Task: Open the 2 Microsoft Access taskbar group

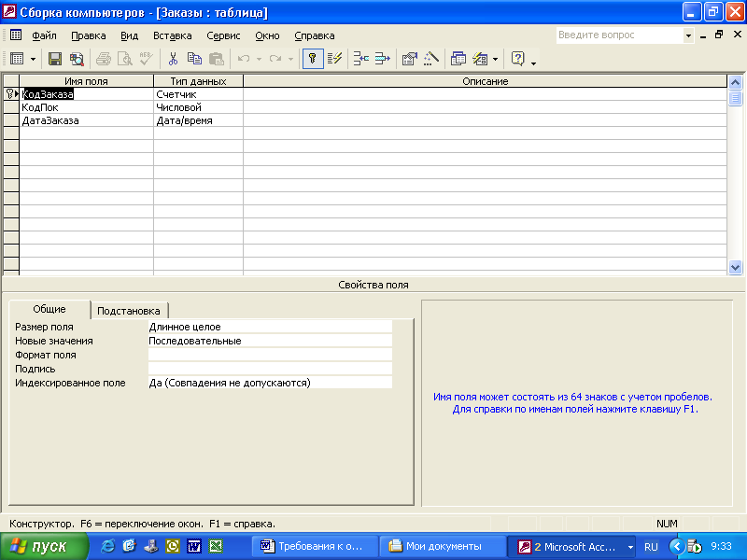Action: tap(571, 547)
